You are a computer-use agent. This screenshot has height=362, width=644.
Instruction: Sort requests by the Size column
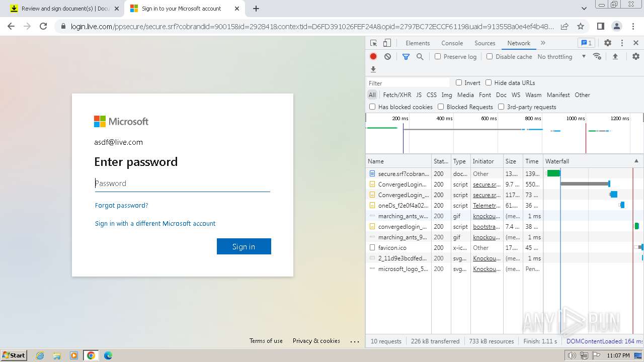coord(513,161)
